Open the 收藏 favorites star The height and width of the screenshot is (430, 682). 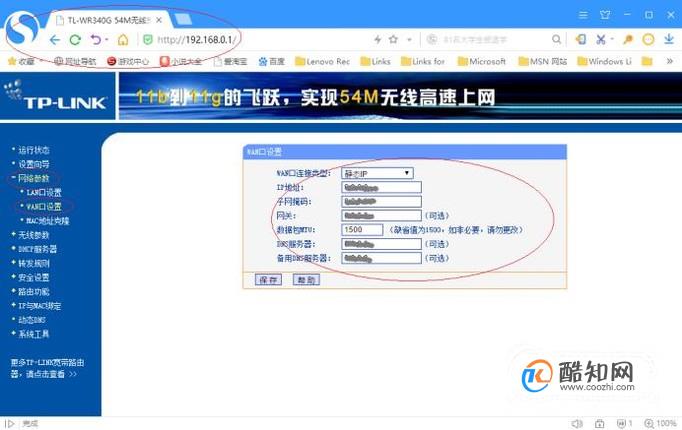pos(21,61)
